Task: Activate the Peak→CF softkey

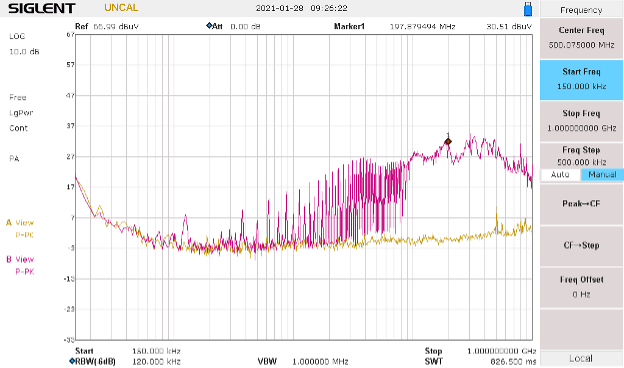Action: click(x=581, y=204)
